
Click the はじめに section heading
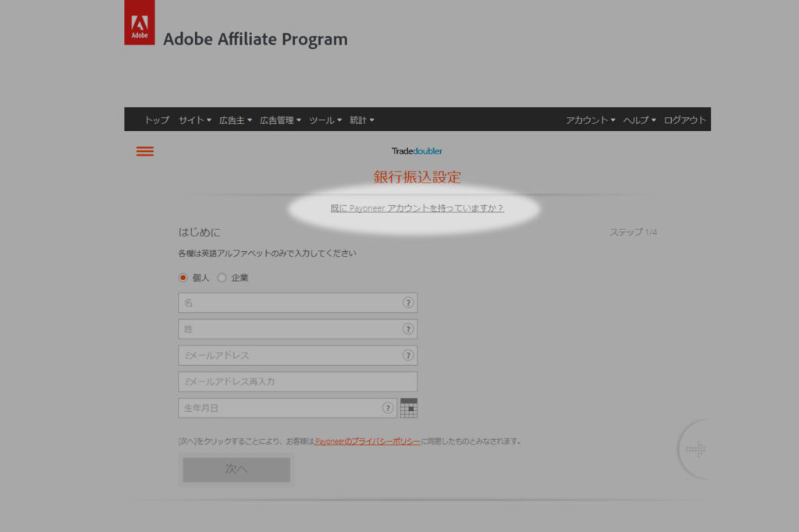[x=199, y=232]
